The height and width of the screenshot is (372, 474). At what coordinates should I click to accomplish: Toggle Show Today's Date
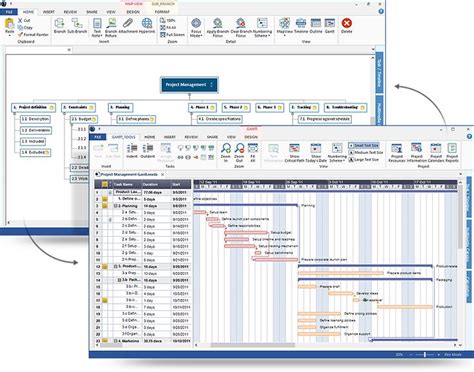tap(315, 153)
